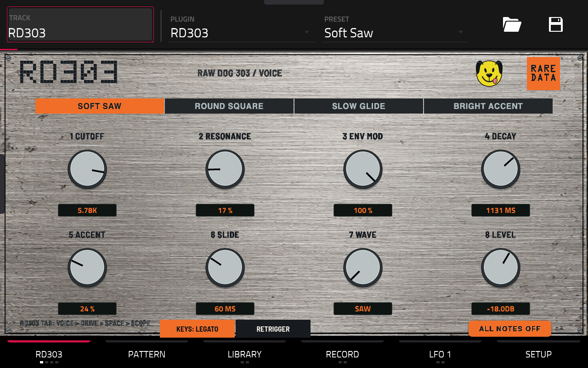Click the yellow dog mascot logo

tap(489, 73)
